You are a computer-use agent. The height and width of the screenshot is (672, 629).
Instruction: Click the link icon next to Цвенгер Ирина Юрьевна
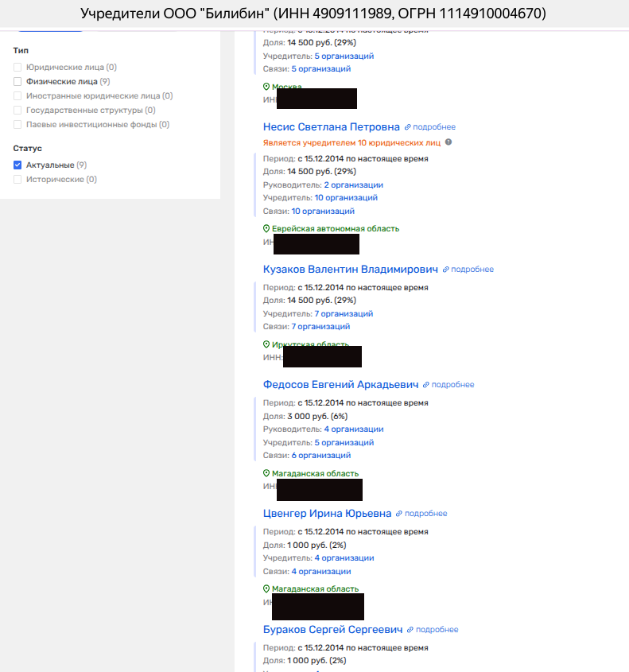tap(399, 514)
